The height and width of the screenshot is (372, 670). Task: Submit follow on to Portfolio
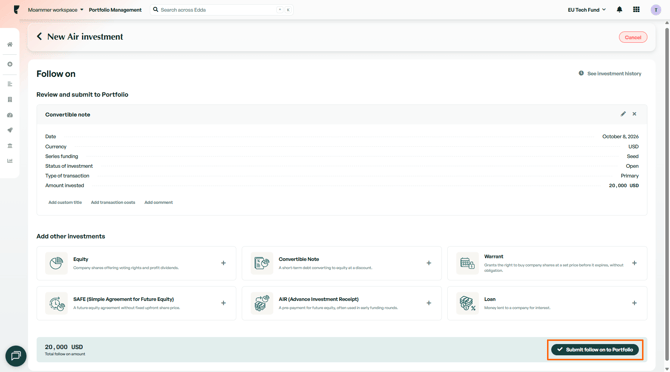click(x=595, y=349)
